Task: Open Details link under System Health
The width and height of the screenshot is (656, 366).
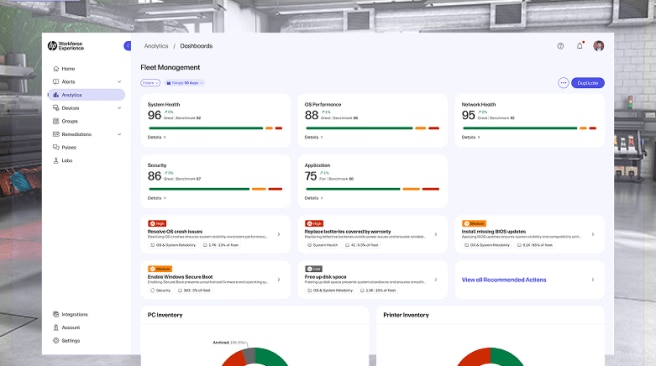Action: (x=157, y=137)
